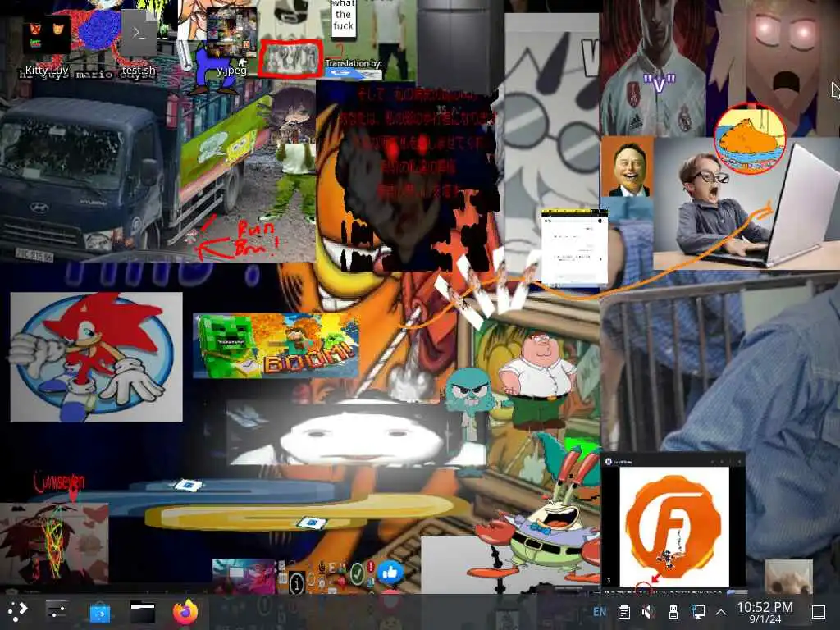Open the network connections tray icon
The image size is (840, 630).
697,612
